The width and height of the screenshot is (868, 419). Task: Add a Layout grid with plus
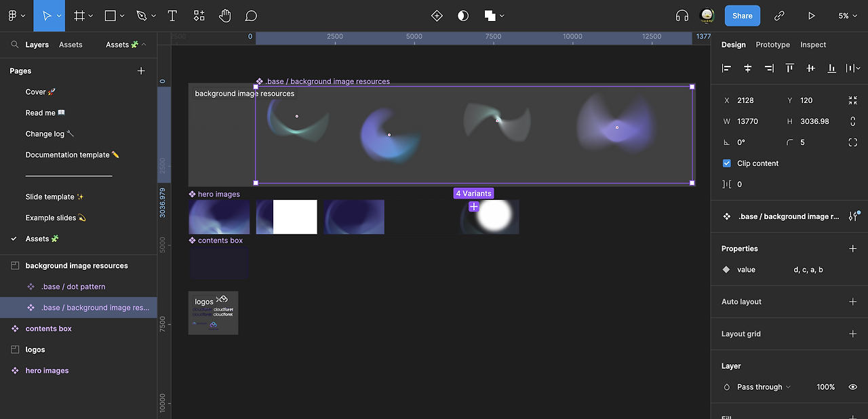point(853,334)
